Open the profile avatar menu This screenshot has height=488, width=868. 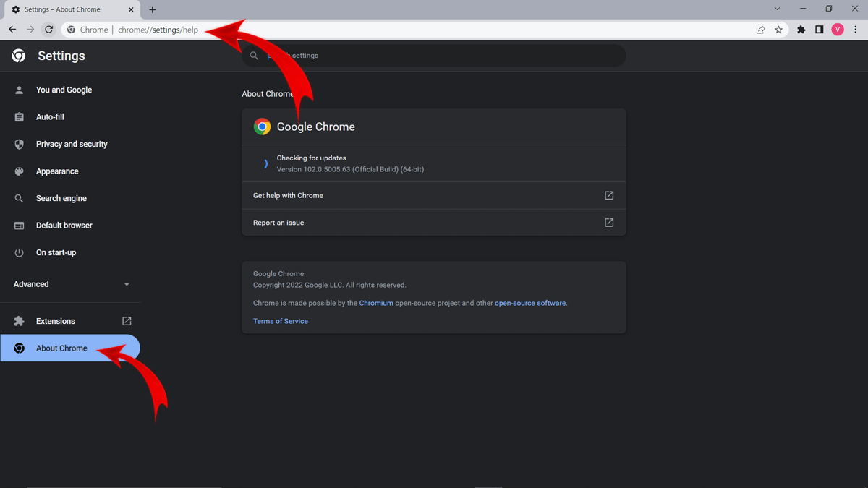838,30
